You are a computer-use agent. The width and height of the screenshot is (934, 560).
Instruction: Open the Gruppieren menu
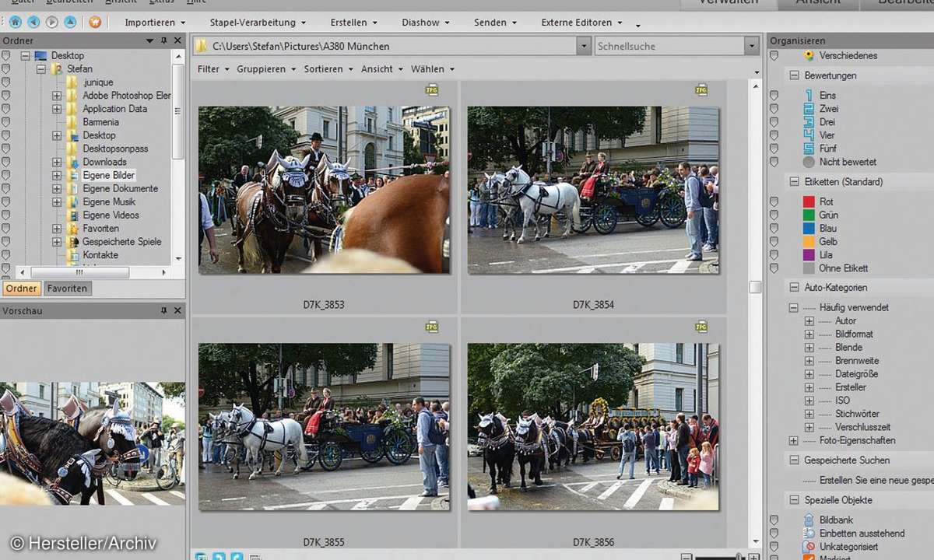(x=266, y=69)
